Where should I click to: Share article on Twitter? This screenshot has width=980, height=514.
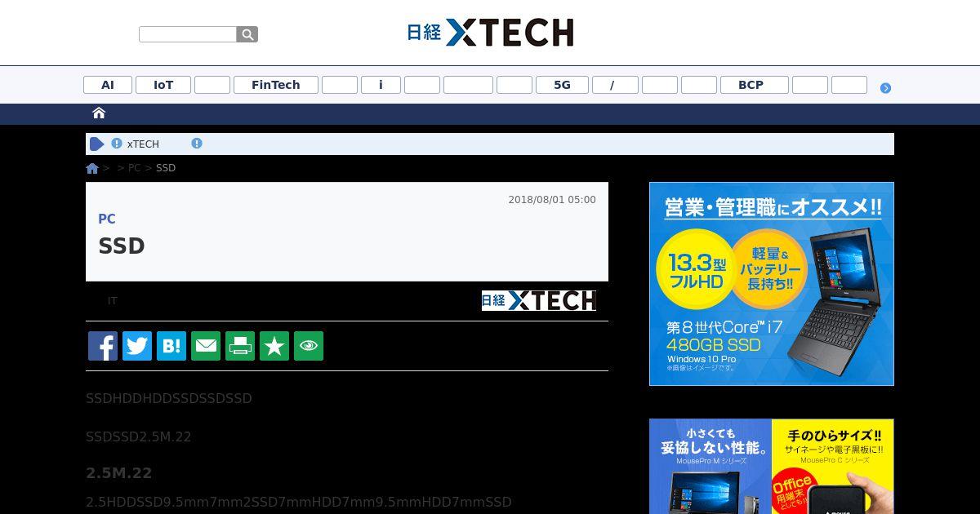click(x=137, y=346)
